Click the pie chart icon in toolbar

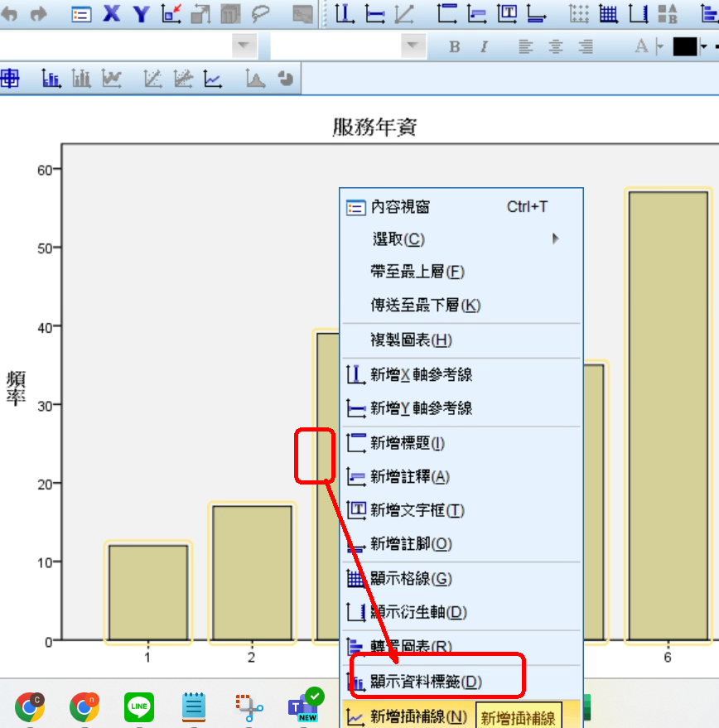pos(286,79)
